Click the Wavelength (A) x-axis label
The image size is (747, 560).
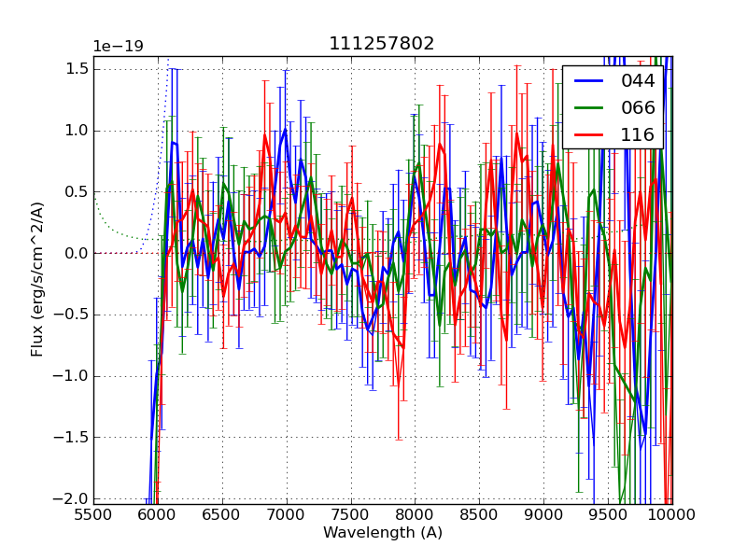point(383,533)
